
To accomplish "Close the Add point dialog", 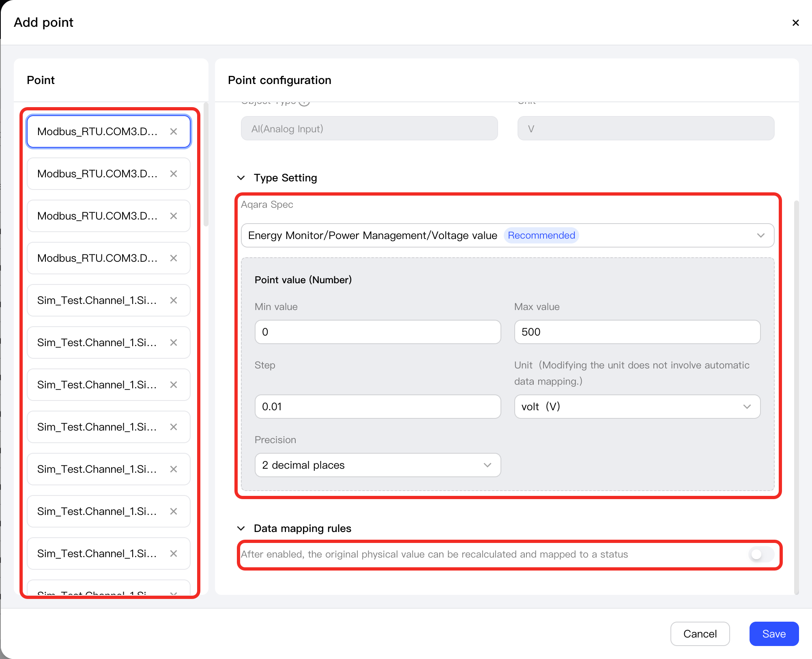I will 796,23.
